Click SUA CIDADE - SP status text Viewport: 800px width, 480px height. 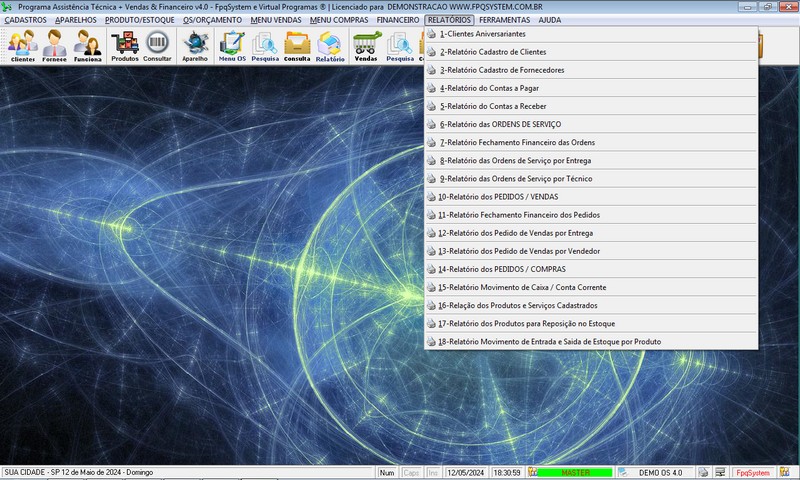[79, 472]
